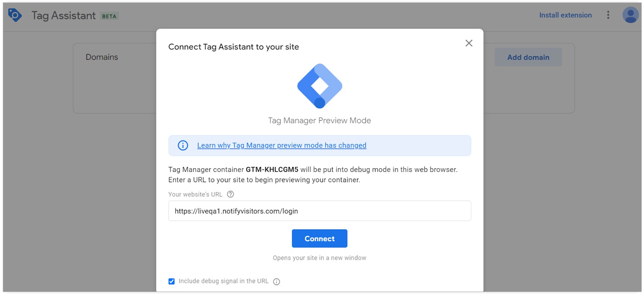Click the Tag Assistant logo icon
The height and width of the screenshot is (294, 644).
coord(15,15)
